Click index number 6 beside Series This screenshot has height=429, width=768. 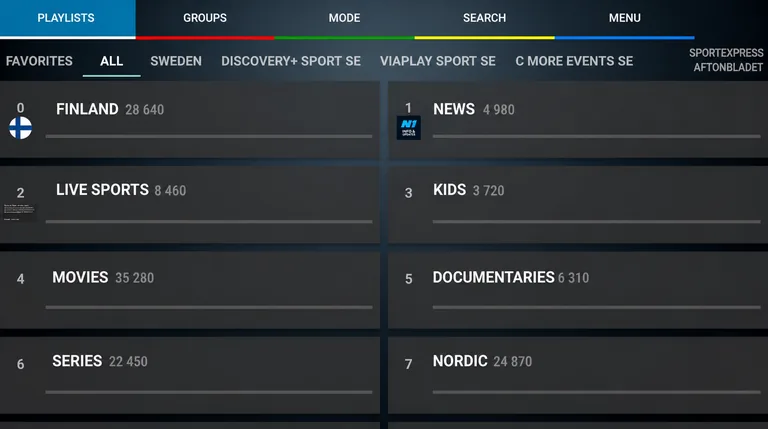pyautogui.click(x=21, y=364)
